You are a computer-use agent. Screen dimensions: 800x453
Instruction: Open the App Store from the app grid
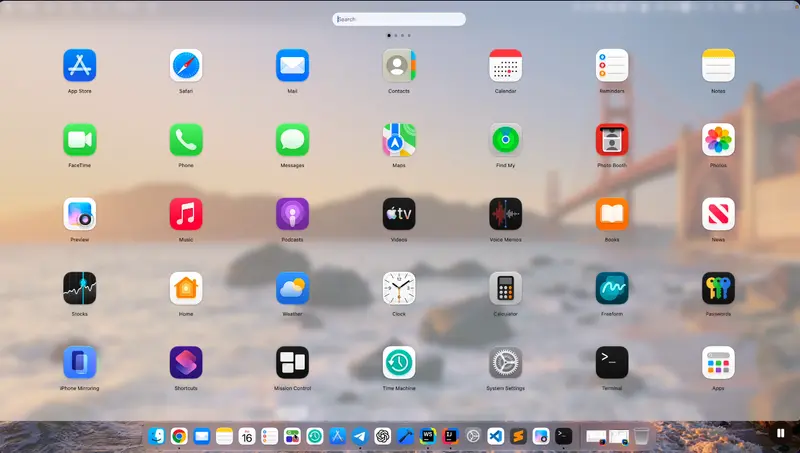point(80,65)
